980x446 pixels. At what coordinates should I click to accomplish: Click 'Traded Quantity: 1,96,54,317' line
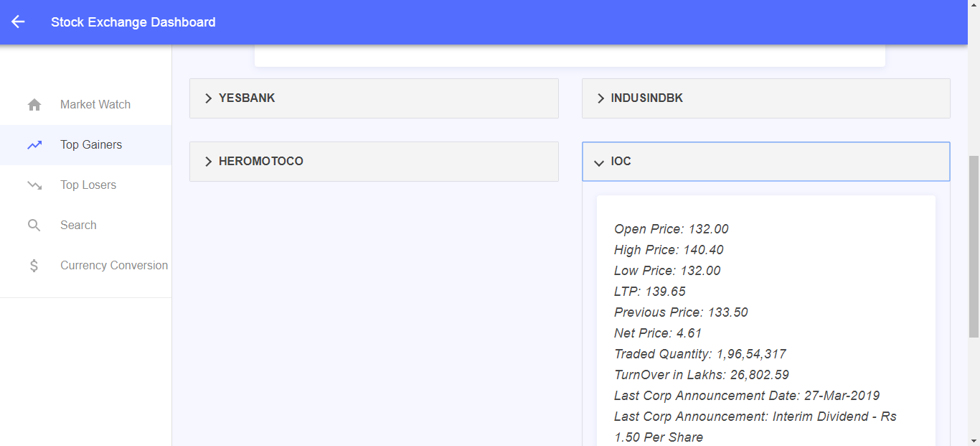[700, 354]
